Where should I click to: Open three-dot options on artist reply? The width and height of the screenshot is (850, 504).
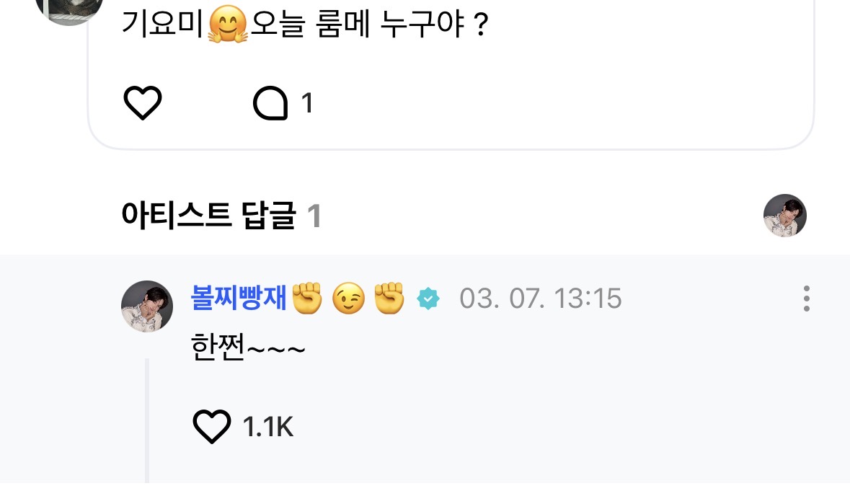[806, 299]
